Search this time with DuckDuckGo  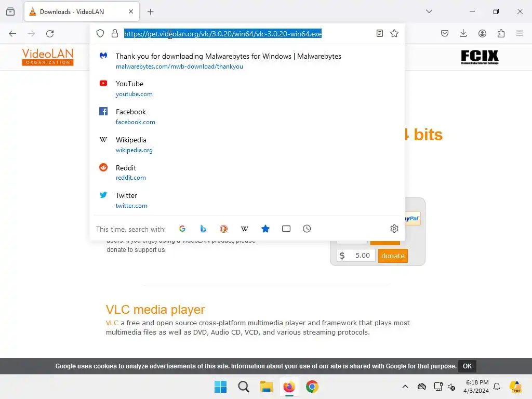point(223,229)
